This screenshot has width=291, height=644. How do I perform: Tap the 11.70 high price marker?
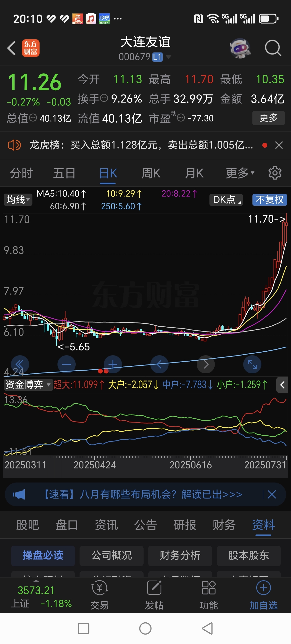pyautogui.click(x=267, y=219)
